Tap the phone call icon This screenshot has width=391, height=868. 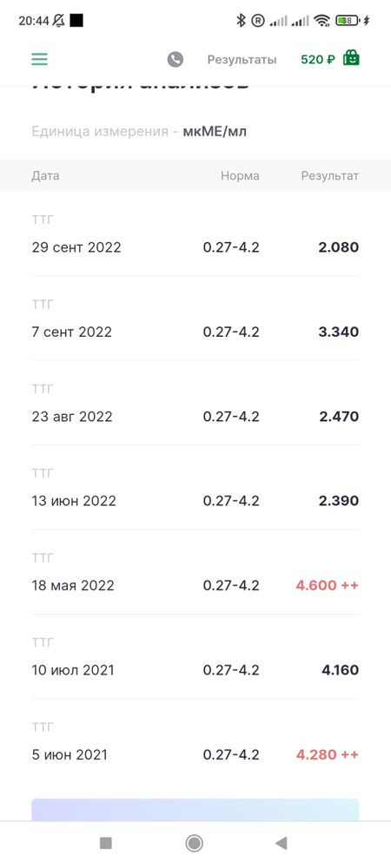point(175,59)
